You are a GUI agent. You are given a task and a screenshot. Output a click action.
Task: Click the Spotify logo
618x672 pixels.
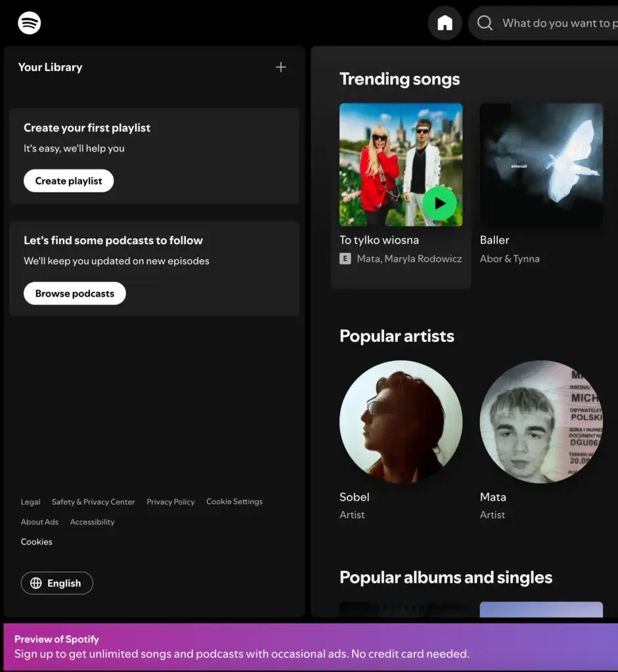29,23
